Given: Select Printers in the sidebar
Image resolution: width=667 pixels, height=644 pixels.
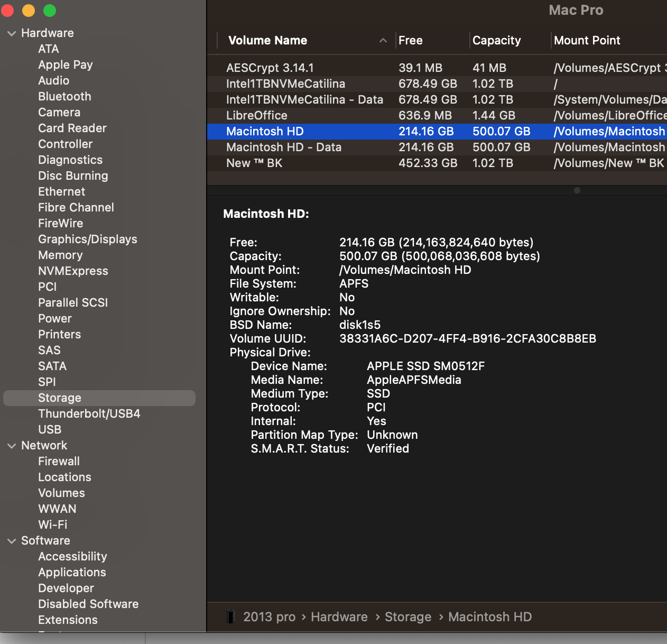Looking at the screenshot, I should coord(60,335).
